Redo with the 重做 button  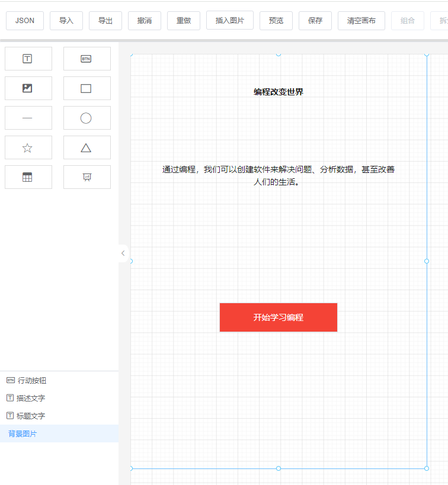(184, 21)
